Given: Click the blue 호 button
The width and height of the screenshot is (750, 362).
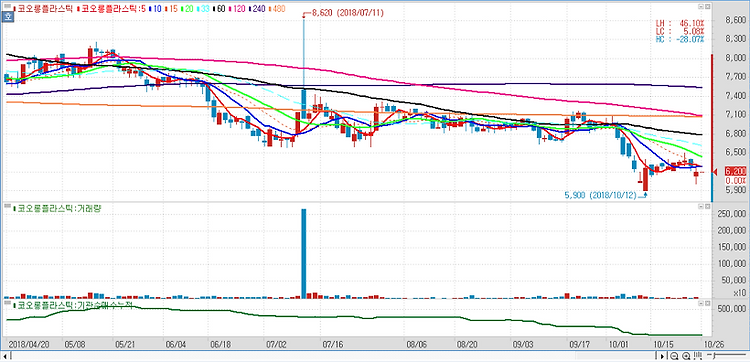Looking at the screenshot, I should [x=8, y=17].
